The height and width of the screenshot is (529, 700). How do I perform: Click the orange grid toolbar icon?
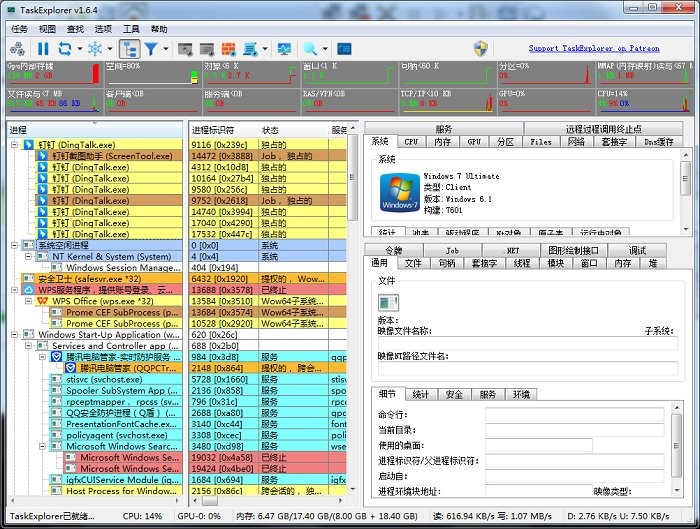(x=230, y=48)
